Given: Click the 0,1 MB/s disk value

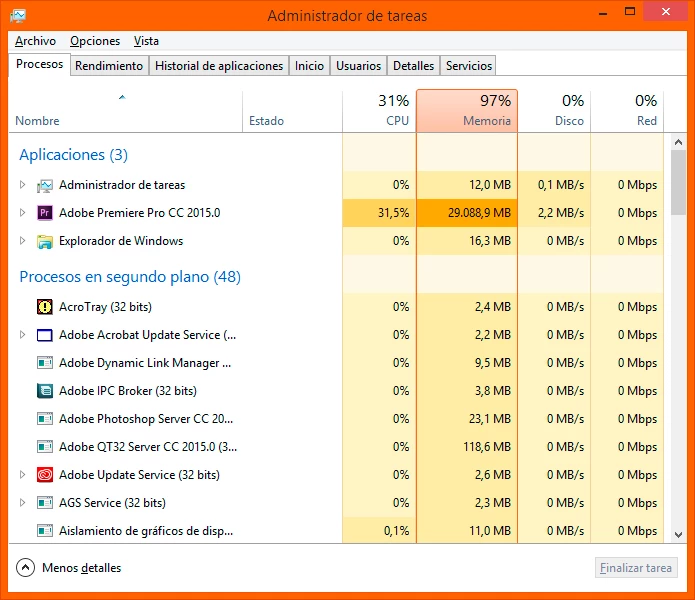Looking at the screenshot, I should point(561,185).
